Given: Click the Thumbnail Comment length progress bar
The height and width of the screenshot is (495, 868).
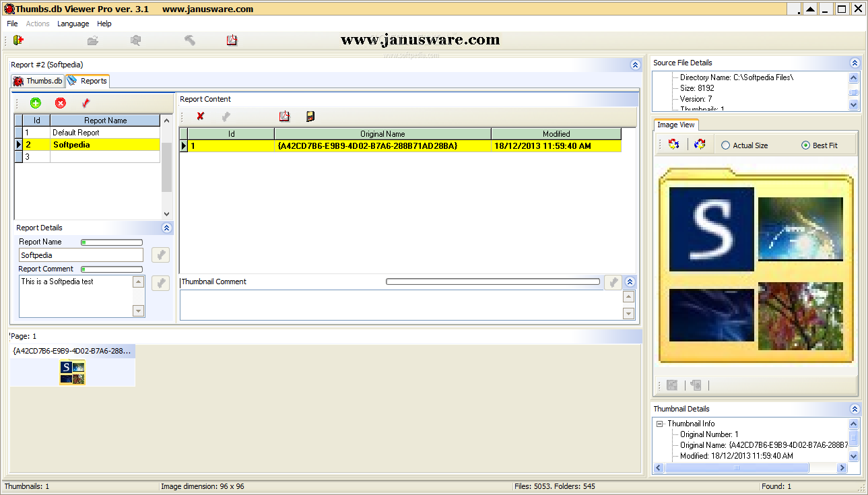Looking at the screenshot, I should point(492,282).
